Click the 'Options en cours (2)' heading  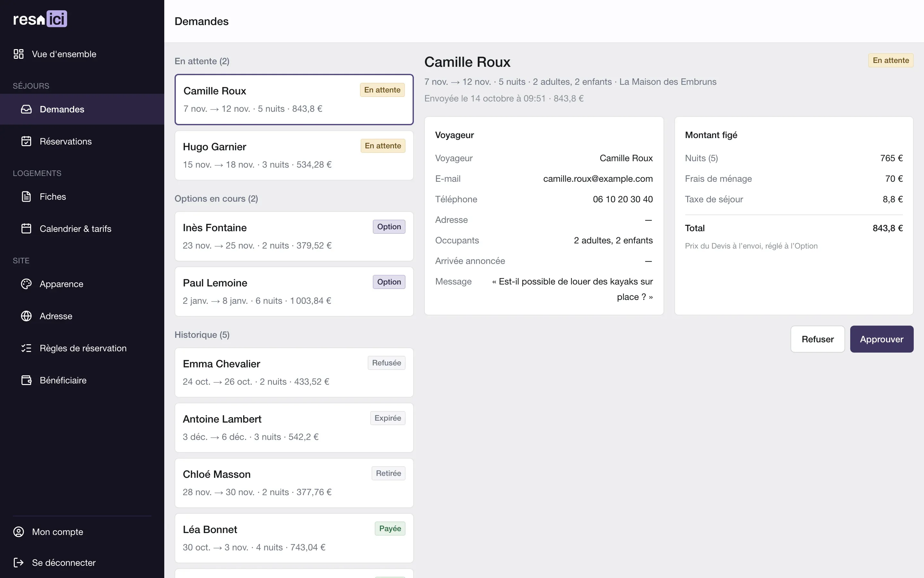pos(216,199)
